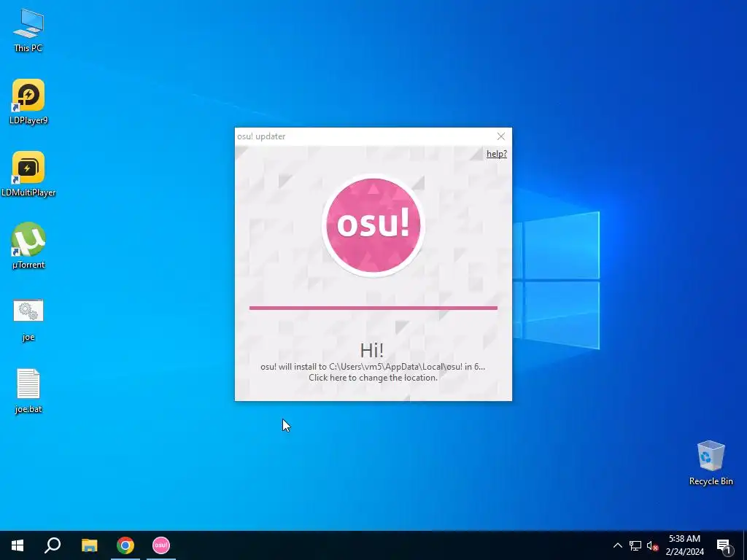Select the LDPlayer9 desktop shortcut

click(28, 102)
